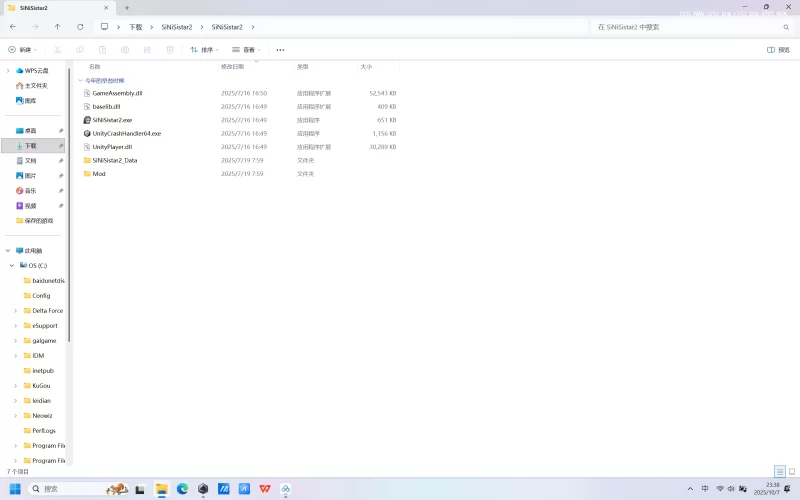Click the Delete trash icon in toolbar
This screenshot has height=500, width=800.
(170, 49)
